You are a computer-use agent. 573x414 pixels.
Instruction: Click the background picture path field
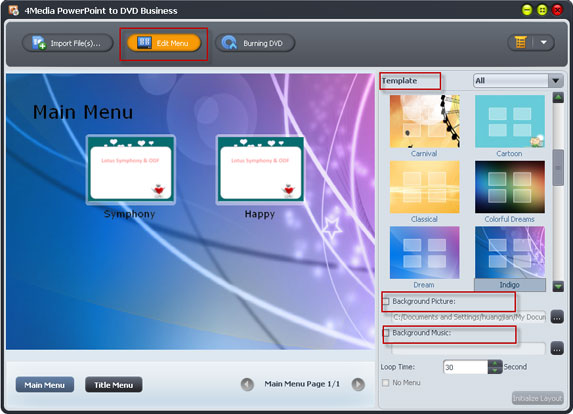468,317
